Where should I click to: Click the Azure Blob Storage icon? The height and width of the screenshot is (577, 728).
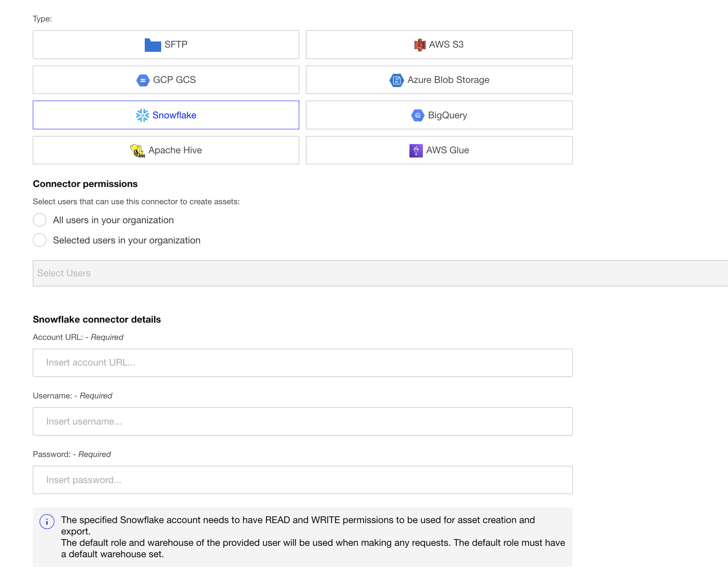click(x=396, y=80)
